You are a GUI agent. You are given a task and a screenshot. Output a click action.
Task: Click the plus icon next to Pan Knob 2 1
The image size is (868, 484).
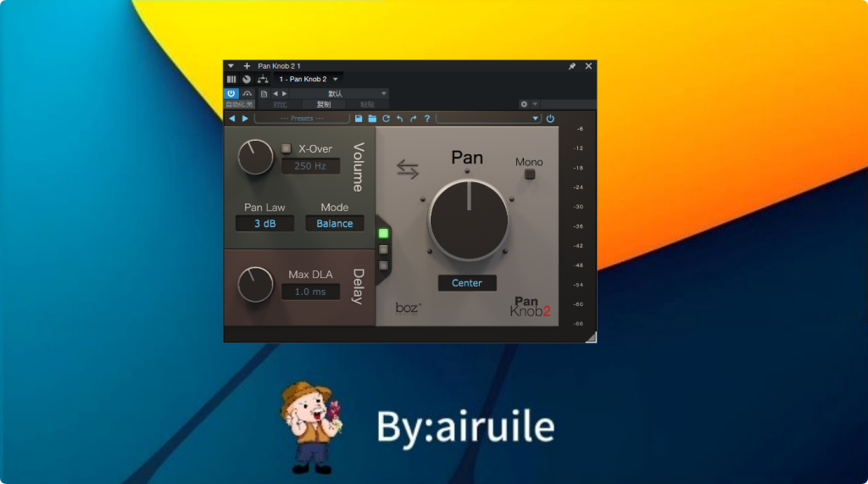(247, 66)
